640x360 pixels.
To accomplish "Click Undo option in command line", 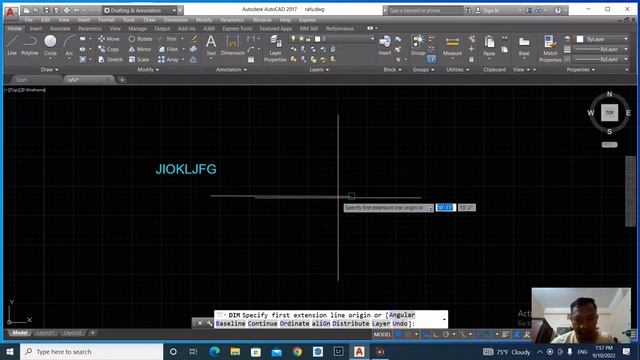I will pos(400,323).
